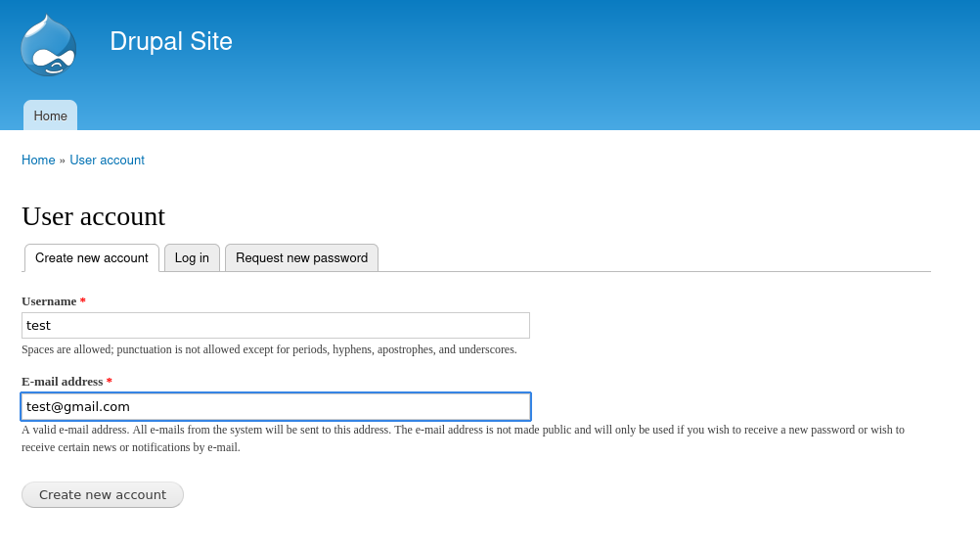Click the E-mail address field label
Image resolution: width=980 pixels, height=551 pixels.
point(62,382)
